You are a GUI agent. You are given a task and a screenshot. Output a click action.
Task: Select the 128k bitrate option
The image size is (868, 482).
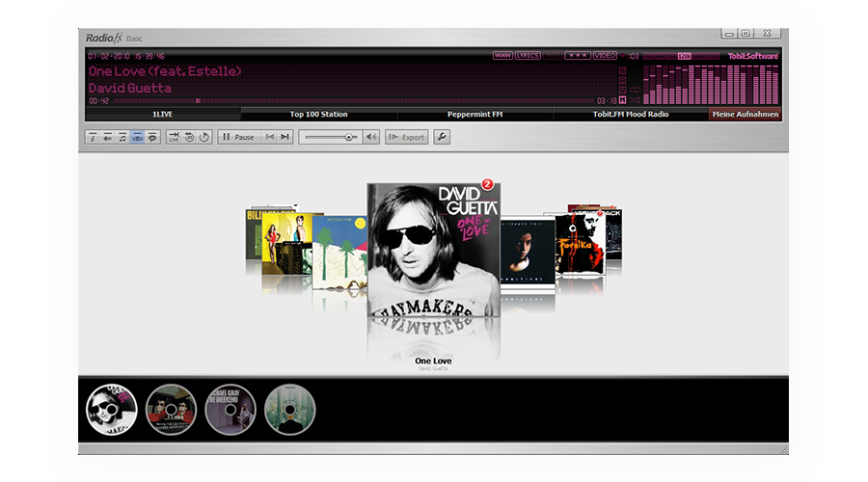click(684, 56)
